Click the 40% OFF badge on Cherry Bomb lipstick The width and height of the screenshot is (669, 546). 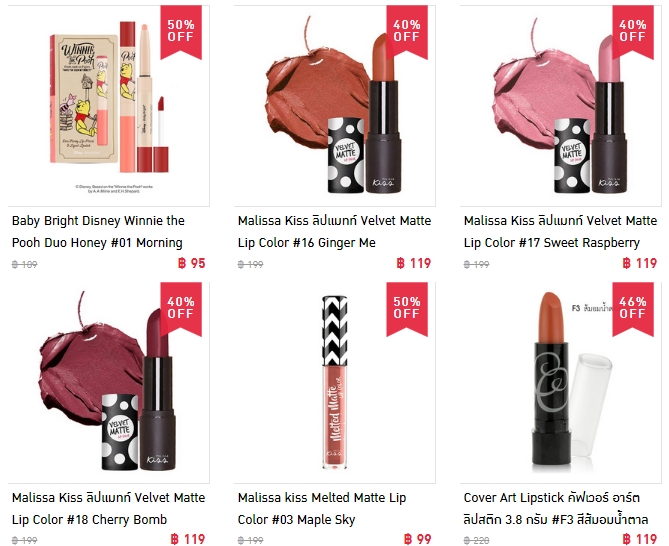(x=181, y=308)
